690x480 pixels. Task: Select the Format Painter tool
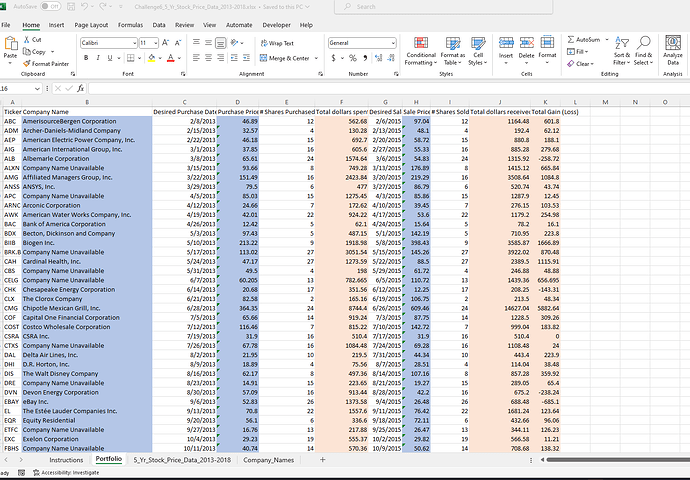[46, 64]
